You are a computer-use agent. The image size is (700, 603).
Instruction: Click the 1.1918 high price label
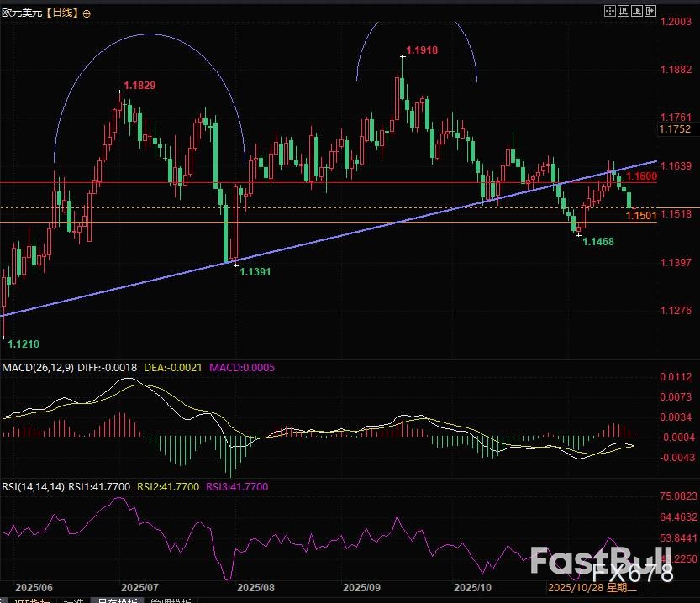click(x=421, y=50)
